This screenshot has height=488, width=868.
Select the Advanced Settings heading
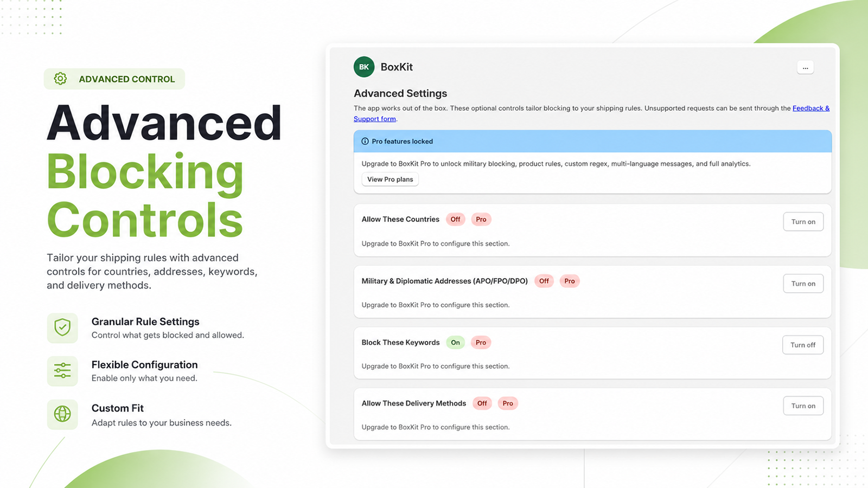point(400,93)
